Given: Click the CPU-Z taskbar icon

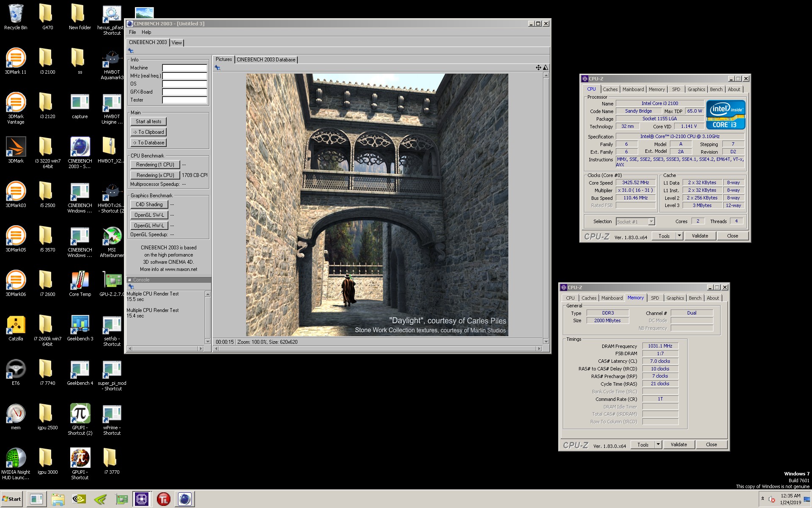Looking at the screenshot, I should coord(141,499).
